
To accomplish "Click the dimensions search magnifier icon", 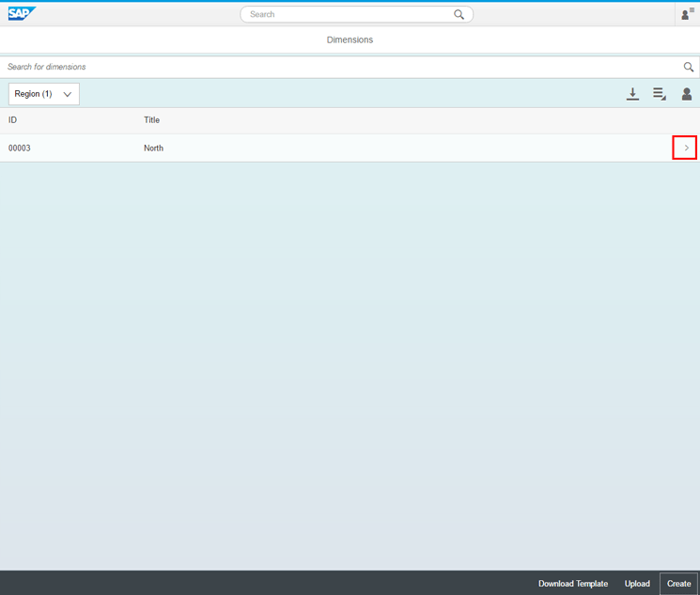I will (689, 68).
